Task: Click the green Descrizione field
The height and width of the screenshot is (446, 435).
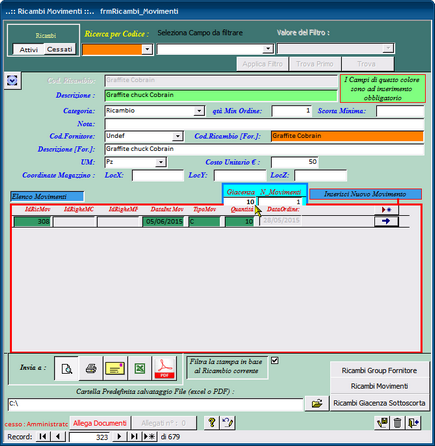Action: point(221,95)
